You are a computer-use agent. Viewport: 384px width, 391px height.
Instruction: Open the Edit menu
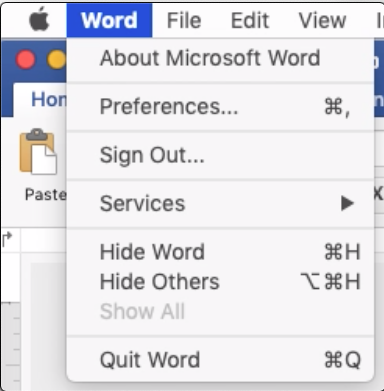click(250, 20)
